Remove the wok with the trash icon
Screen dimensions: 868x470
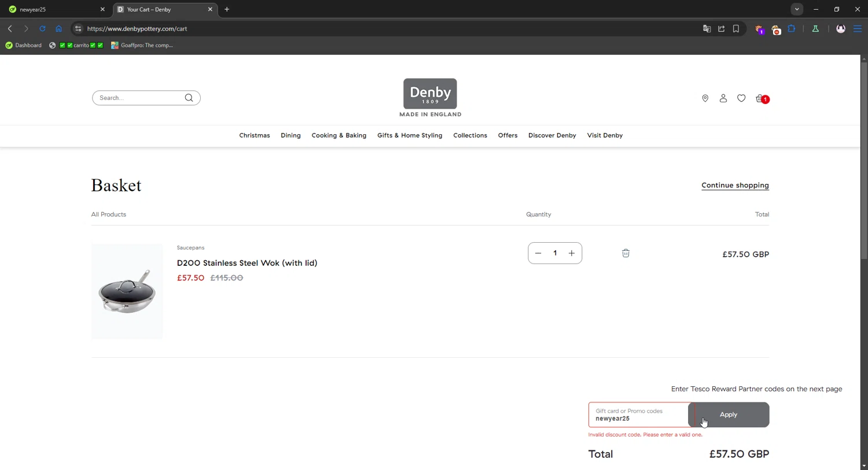(626, 253)
